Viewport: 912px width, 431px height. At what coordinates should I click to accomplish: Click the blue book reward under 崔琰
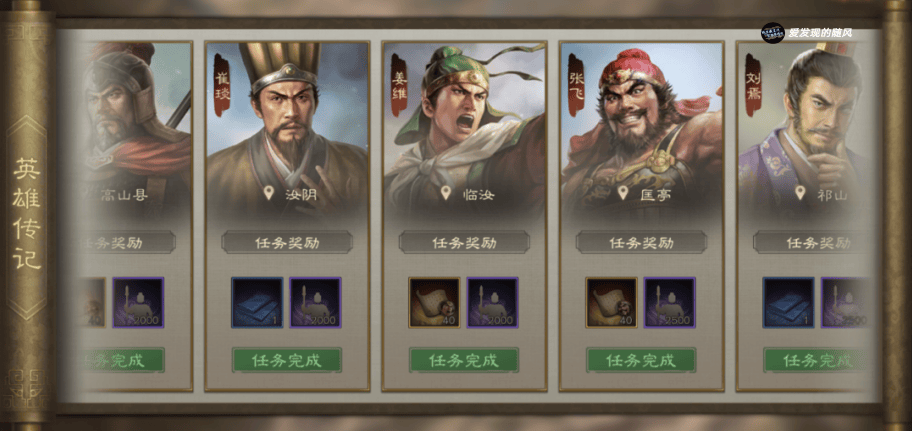coord(257,302)
